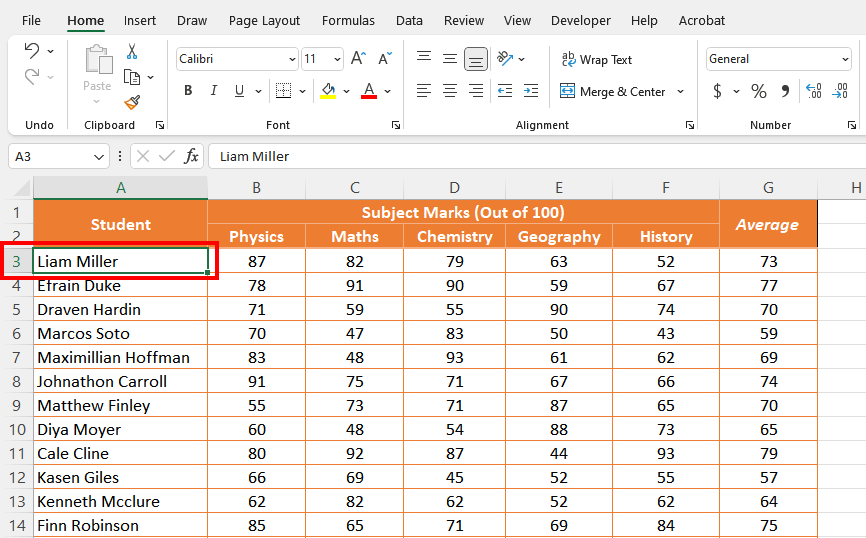866x538 pixels.
Task: Click the Merge & Center button
Action: [x=612, y=92]
